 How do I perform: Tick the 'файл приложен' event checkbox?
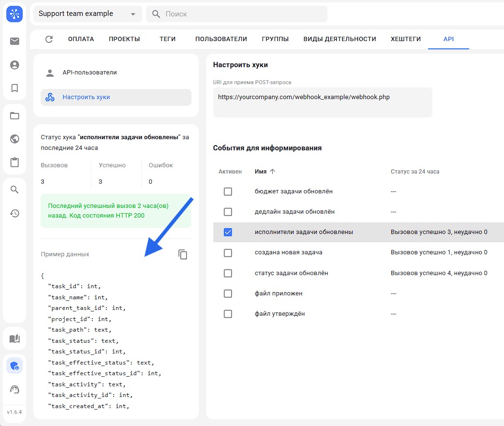tap(228, 294)
